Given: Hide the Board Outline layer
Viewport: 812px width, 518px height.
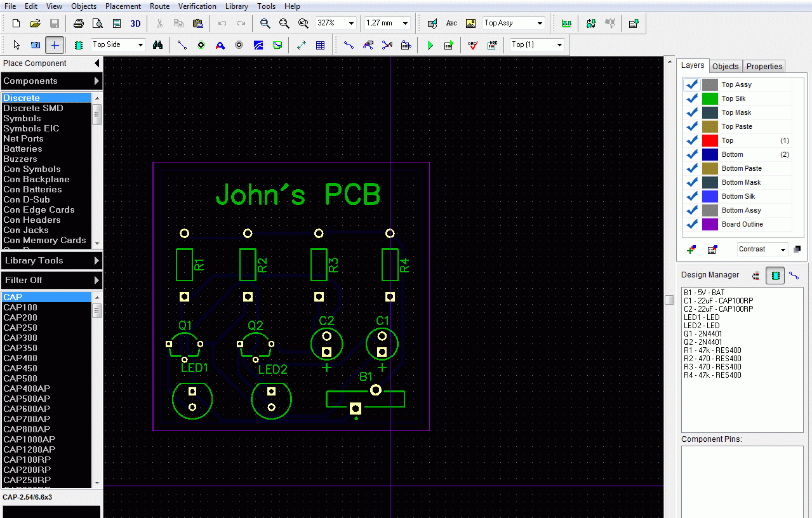Looking at the screenshot, I should coord(692,224).
